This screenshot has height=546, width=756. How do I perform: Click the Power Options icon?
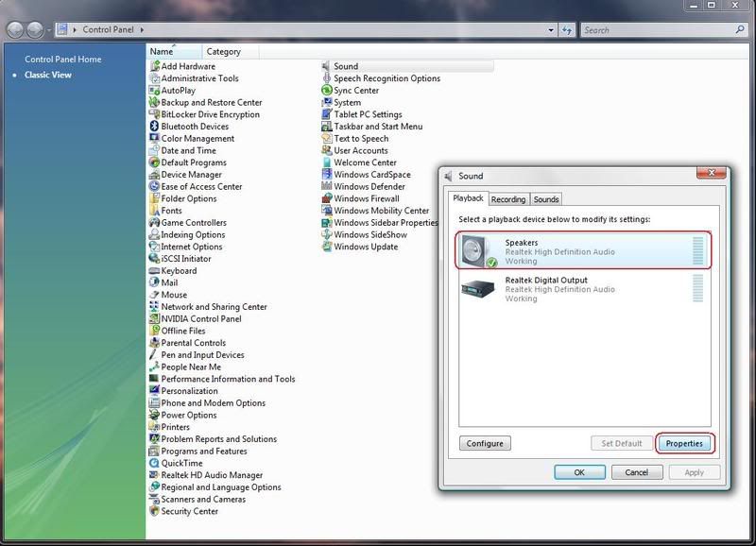tap(154, 415)
